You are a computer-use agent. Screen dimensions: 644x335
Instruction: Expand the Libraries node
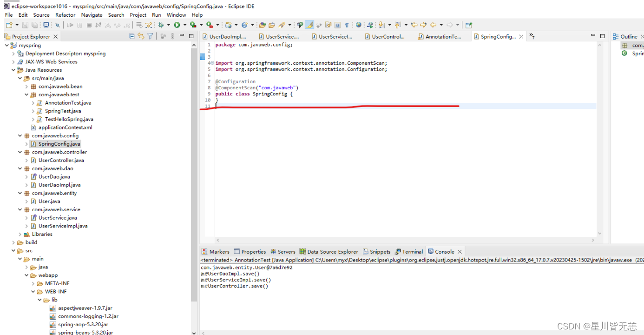point(20,234)
